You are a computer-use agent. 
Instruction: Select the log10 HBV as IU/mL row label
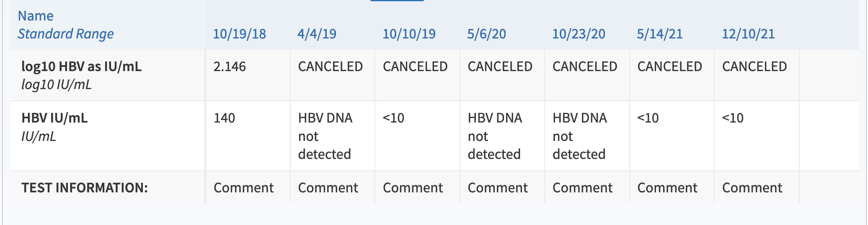(x=82, y=66)
